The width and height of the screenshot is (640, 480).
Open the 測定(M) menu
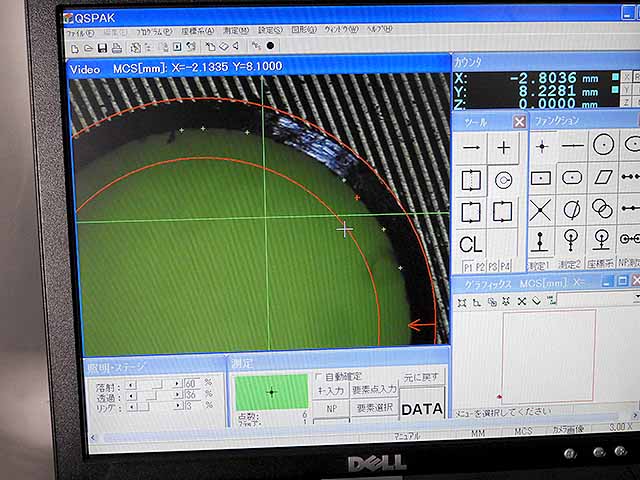236,30
